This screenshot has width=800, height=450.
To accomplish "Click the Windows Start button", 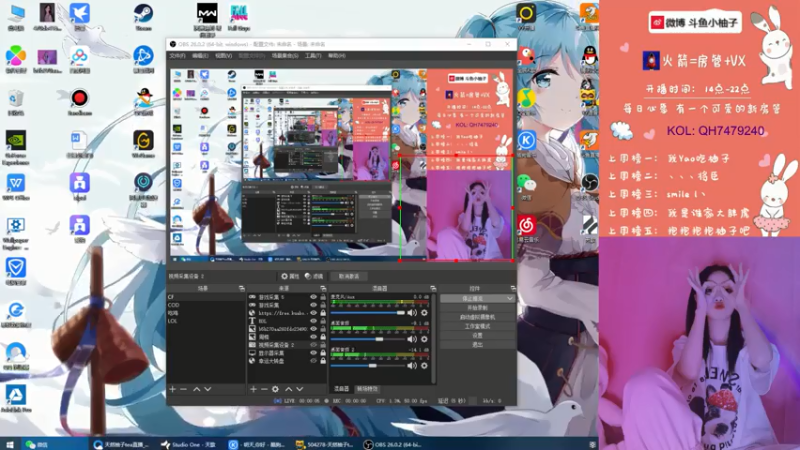I will [x=9, y=445].
